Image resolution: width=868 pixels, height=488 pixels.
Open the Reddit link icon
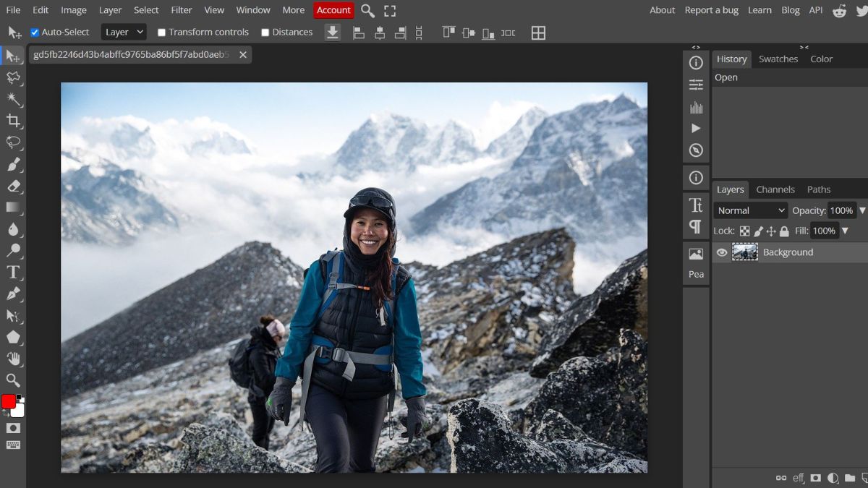click(839, 10)
